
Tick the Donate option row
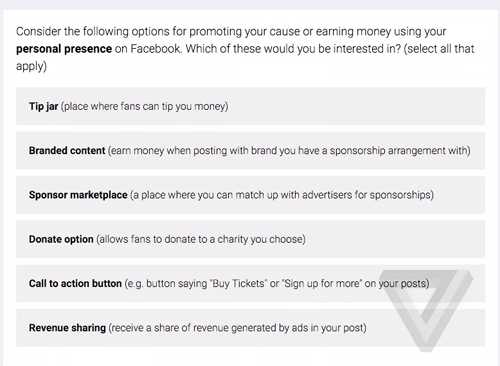(250, 239)
